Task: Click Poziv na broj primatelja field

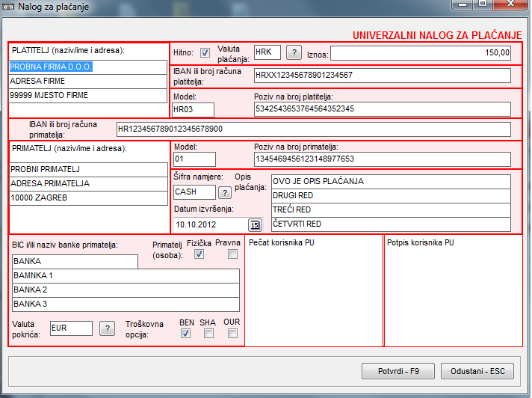Action: (x=383, y=159)
